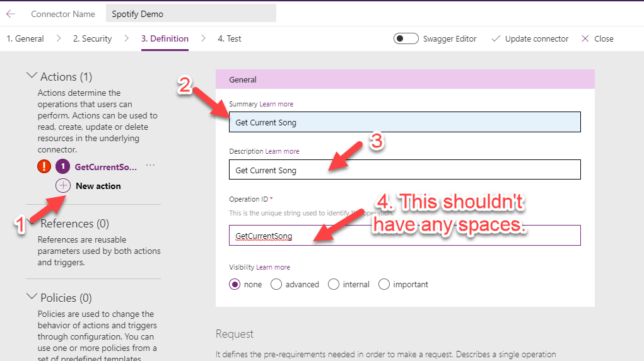The height and width of the screenshot is (361, 644).
Task: Choose the 'internal' visibility radio button
Action: coord(334,284)
